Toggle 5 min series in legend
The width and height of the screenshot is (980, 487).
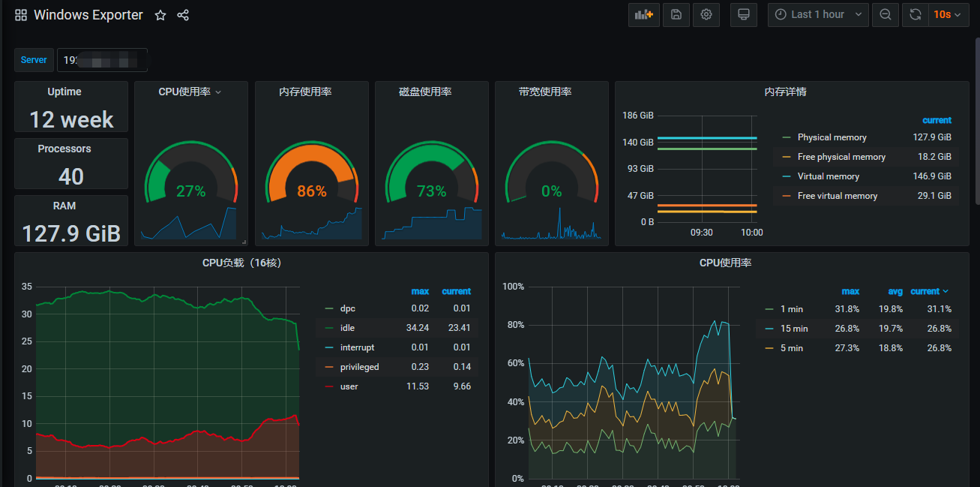click(x=792, y=347)
